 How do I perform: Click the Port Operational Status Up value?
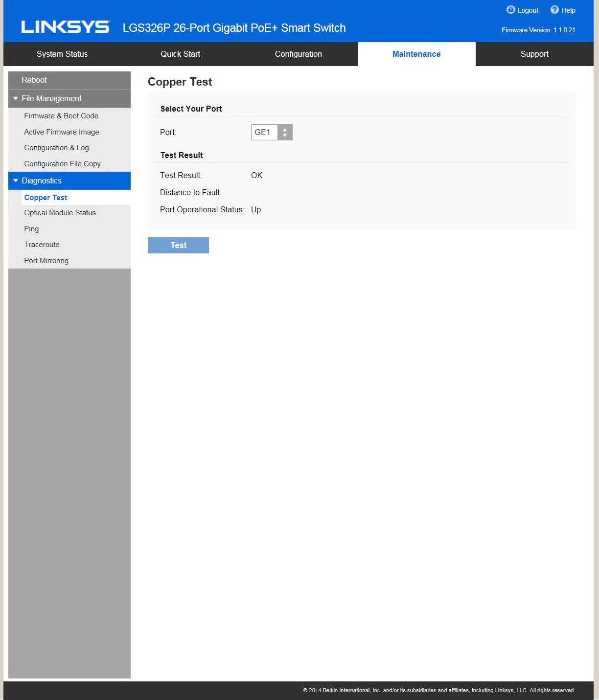(256, 209)
